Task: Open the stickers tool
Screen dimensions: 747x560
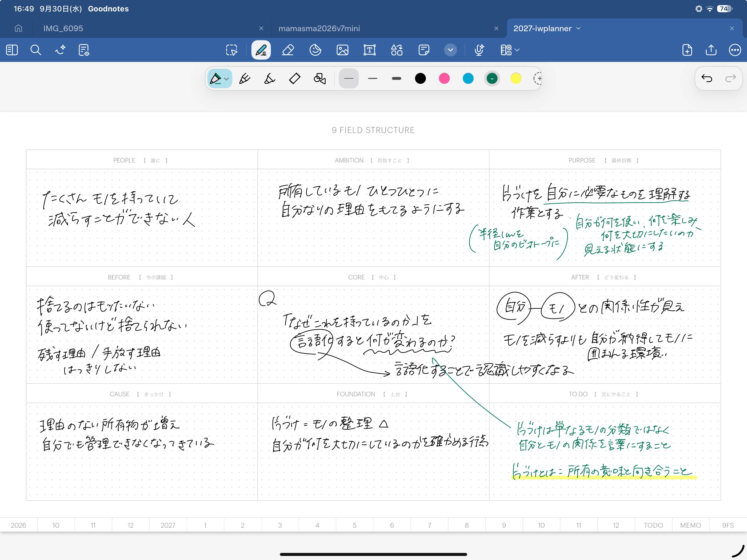Action: tap(315, 50)
